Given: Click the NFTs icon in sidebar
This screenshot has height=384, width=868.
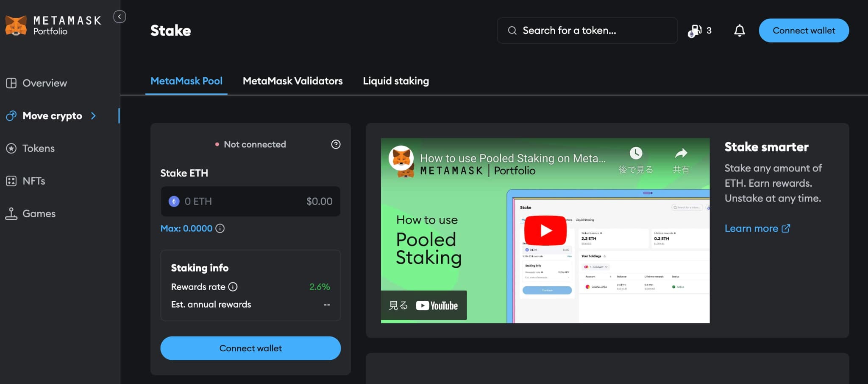Looking at the screenshot, I should tap(11, 181).
